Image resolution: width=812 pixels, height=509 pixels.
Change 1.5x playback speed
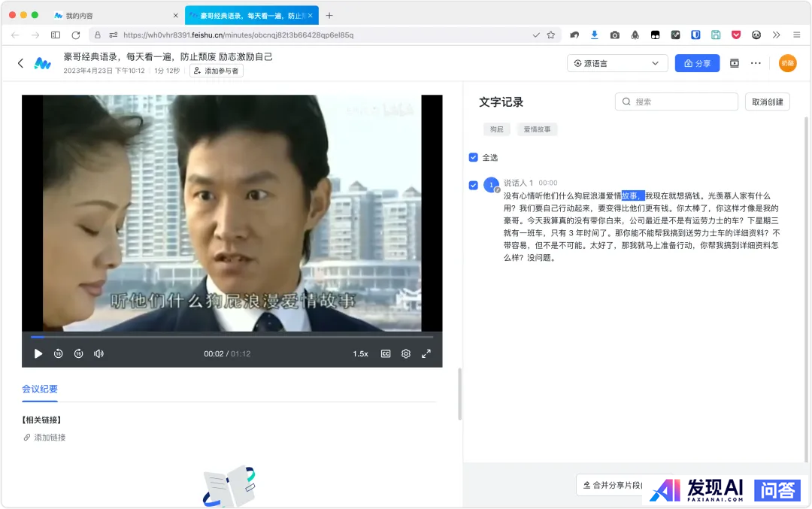click(360, 353)
